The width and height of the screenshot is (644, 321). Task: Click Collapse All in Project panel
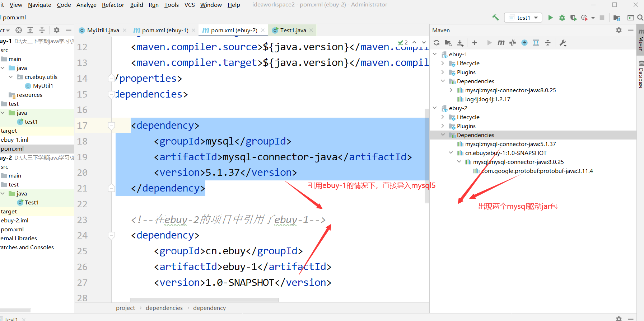pyautogui.click(x=42, y=30)
